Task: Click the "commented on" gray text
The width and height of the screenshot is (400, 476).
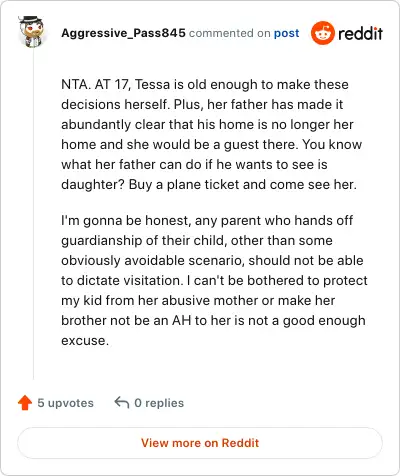Action: (230, 33)
